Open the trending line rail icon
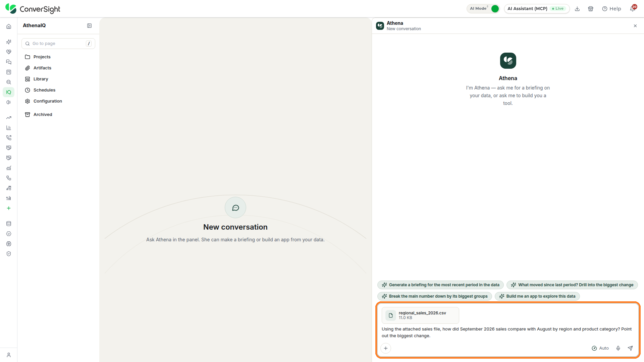The height and width of the screenshot is (362, 644). click(x=9, y=118)
